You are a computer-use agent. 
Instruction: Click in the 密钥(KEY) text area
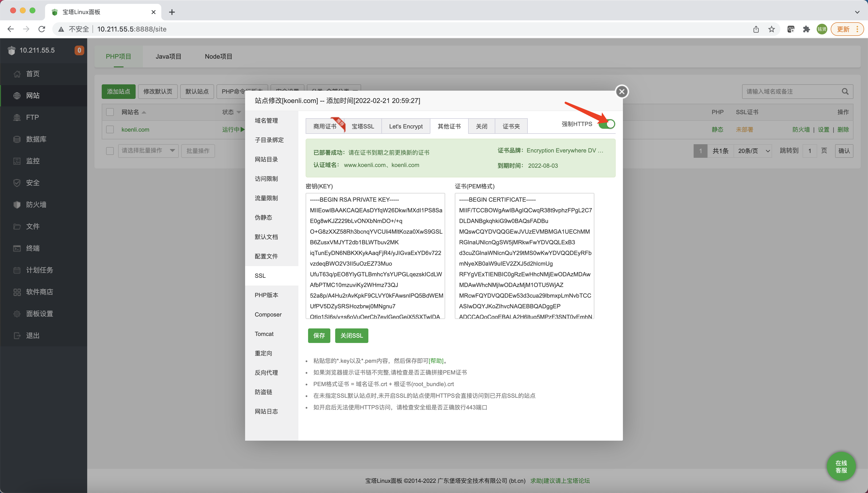click(x=375, y=256)
